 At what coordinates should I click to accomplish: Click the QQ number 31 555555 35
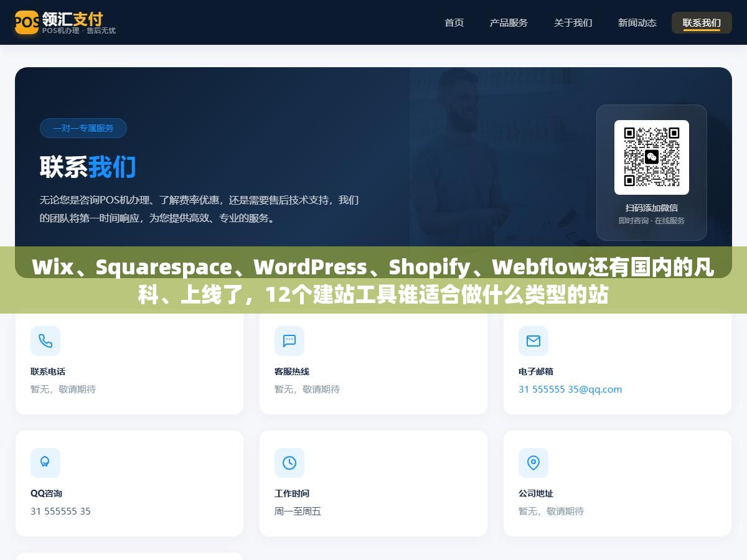click(x=60, y=511)
